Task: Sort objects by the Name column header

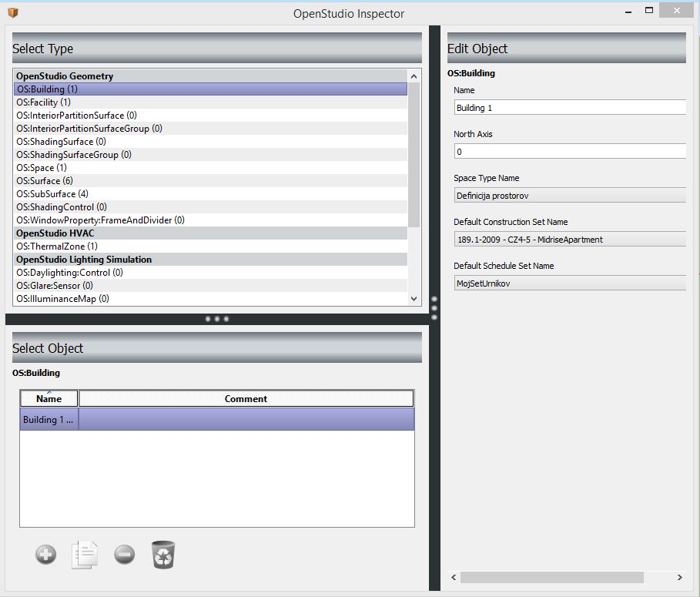Action: click(x=49, y=399)
